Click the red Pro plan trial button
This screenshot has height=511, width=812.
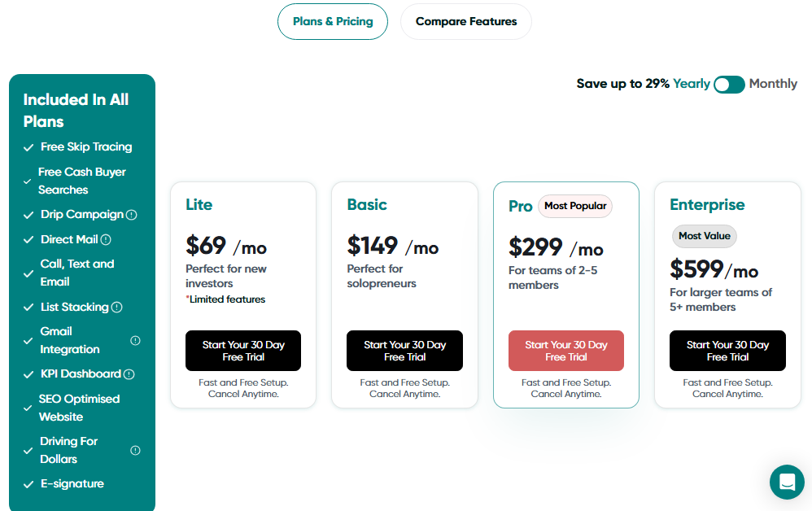(565, 351)
